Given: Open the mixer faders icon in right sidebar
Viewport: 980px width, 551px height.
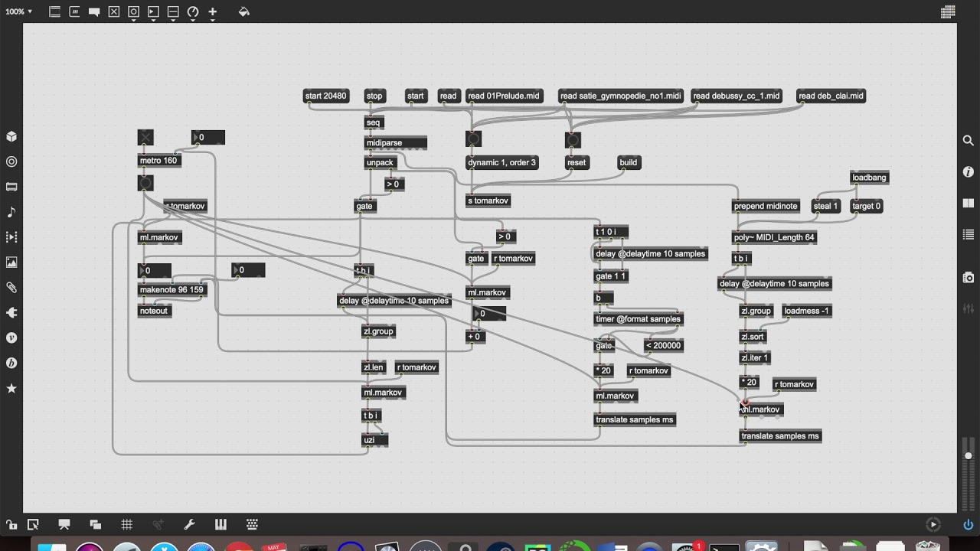Looking at the screenshot, I should coord(969,308).
